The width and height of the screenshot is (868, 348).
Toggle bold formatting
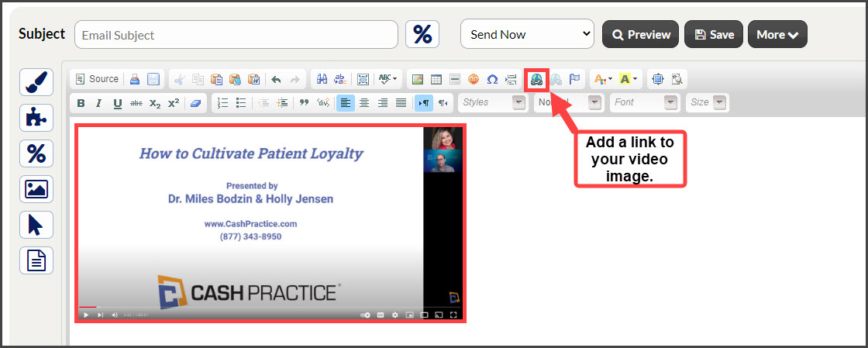(x=81, y=102)
